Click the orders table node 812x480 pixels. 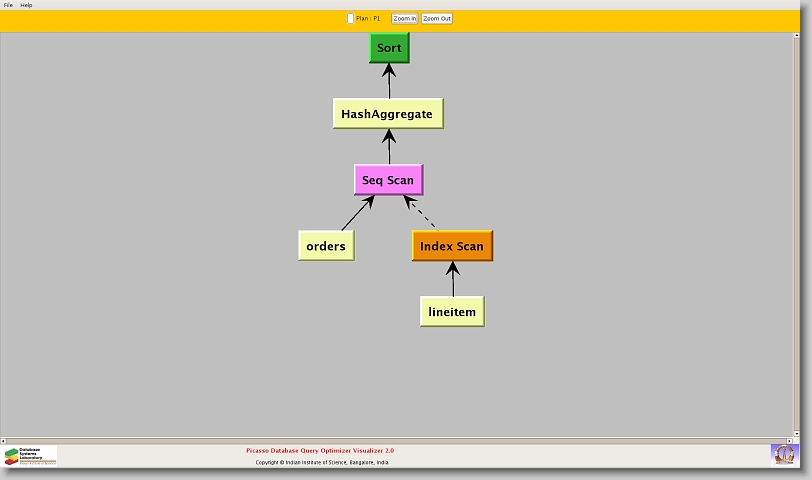(326, 246)
